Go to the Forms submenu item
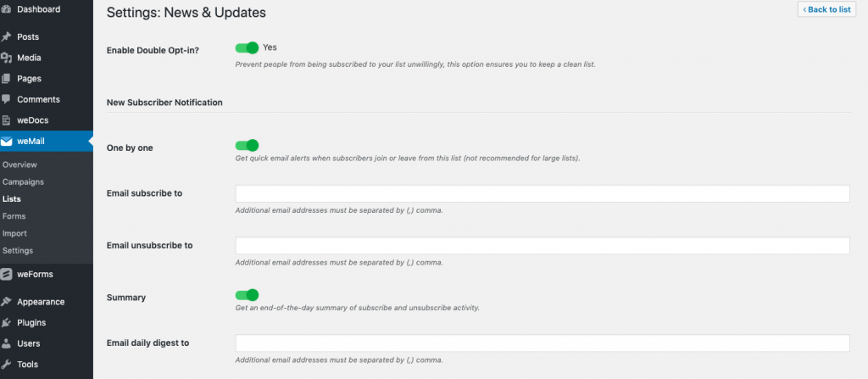The height and width of the screenshot is (379, 868). pos(14,216)
